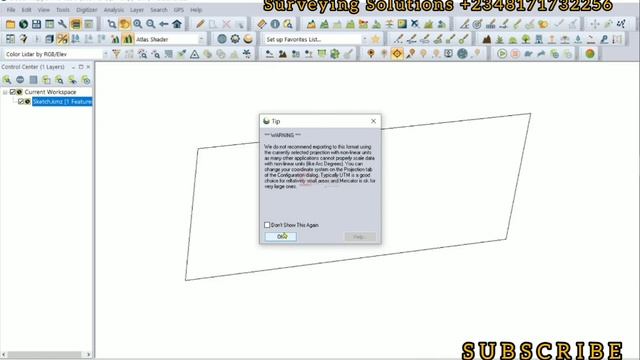Close the Control Center panel

[x=88, y=67]
